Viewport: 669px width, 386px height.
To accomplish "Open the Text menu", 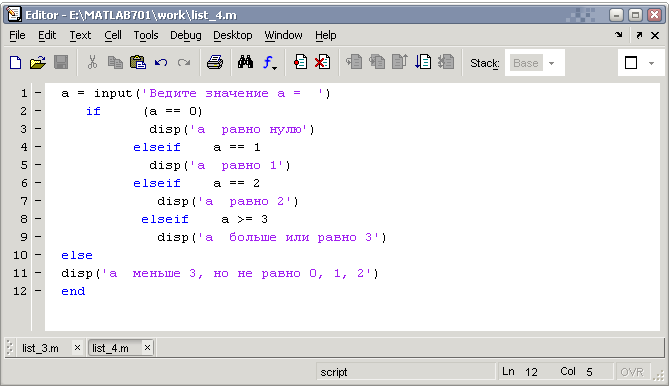I will click(80, 35).
